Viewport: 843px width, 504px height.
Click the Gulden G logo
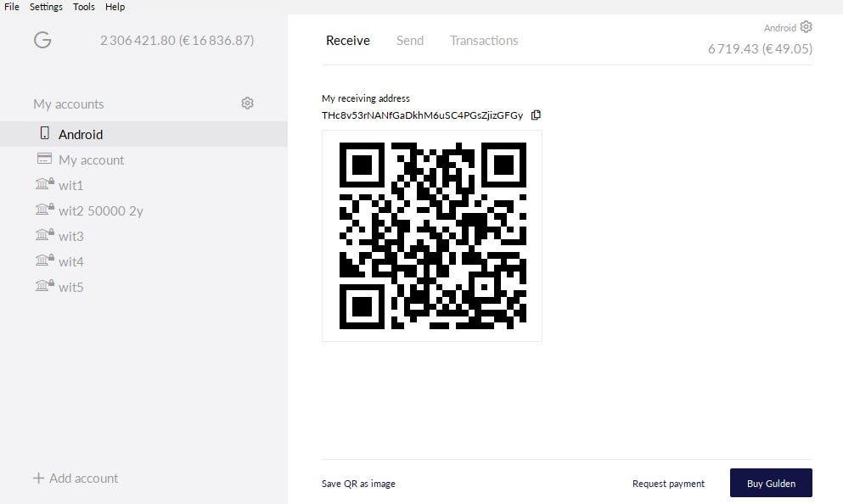click(42, 40)
